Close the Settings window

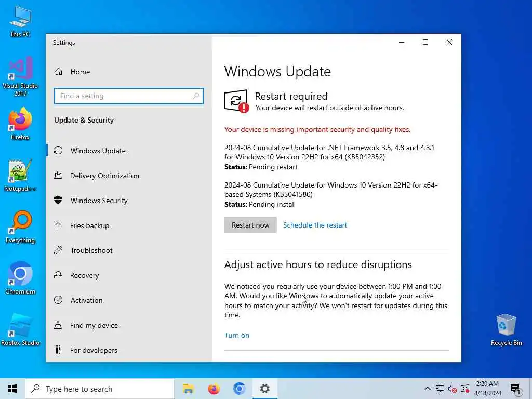click(x=449, y=42)
